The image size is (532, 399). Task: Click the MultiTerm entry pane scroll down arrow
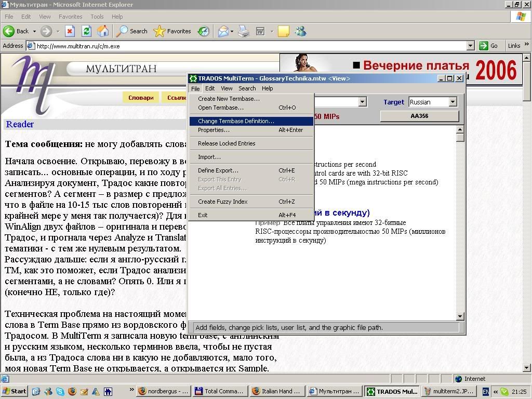(460, 316)
